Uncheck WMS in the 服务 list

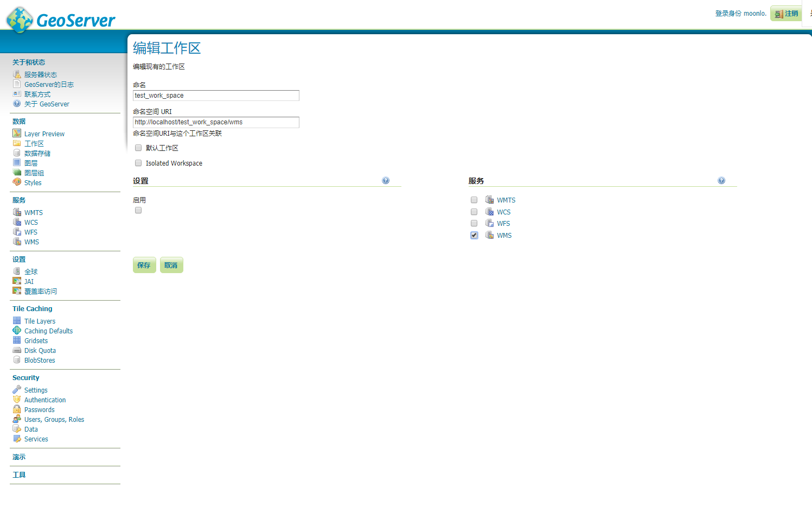[474, 235]
